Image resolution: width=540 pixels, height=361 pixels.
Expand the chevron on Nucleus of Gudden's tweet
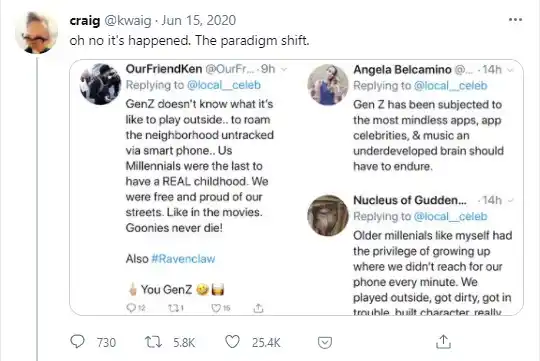[511, 200]
